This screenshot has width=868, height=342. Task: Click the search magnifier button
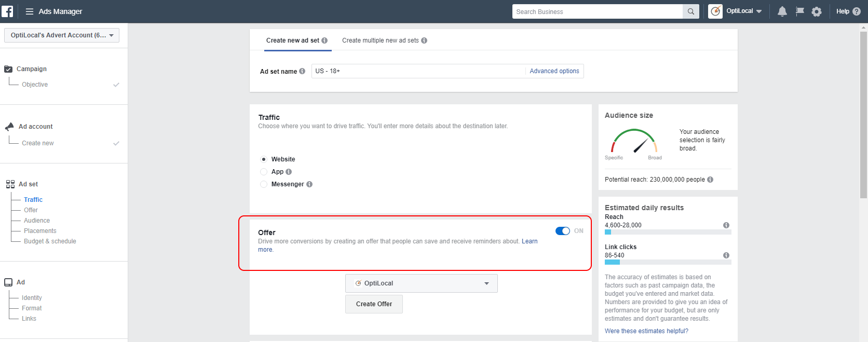(691, 11)
